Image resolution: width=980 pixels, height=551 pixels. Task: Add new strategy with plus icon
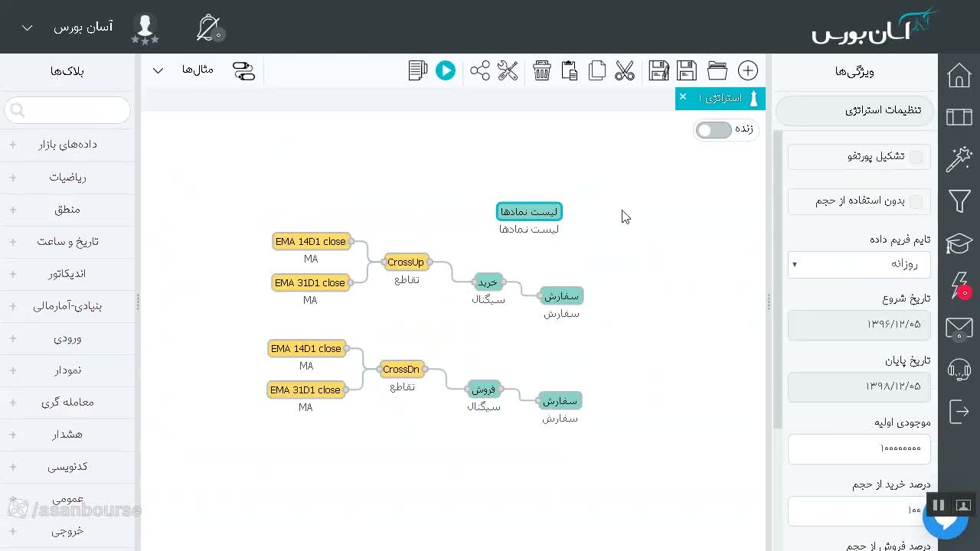pos(748,71)
